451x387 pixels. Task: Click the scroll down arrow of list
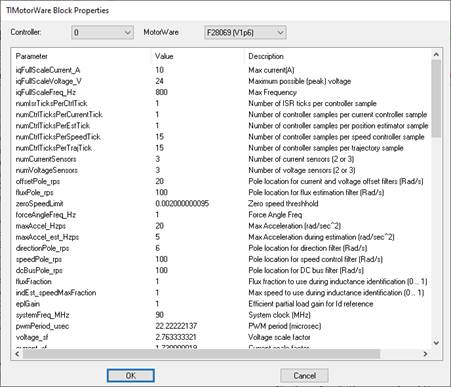[x=436, y=343]
